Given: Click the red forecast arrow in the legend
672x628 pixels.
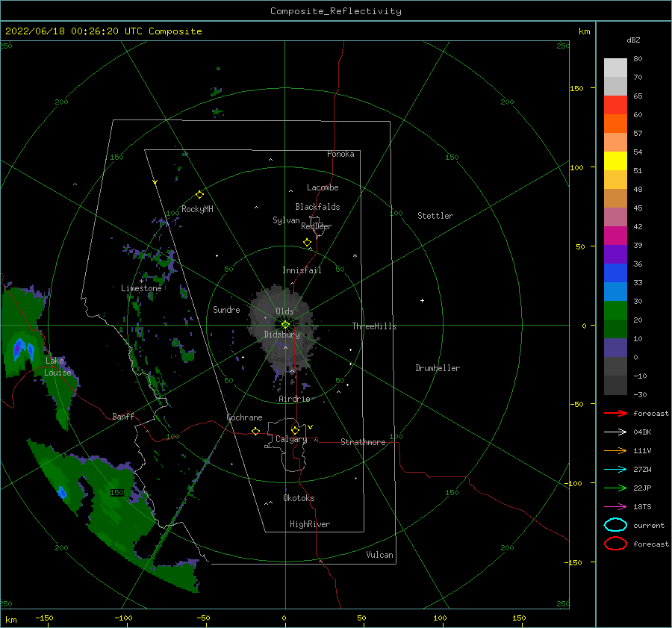Looking at the screenshot, I should (615, 413).
